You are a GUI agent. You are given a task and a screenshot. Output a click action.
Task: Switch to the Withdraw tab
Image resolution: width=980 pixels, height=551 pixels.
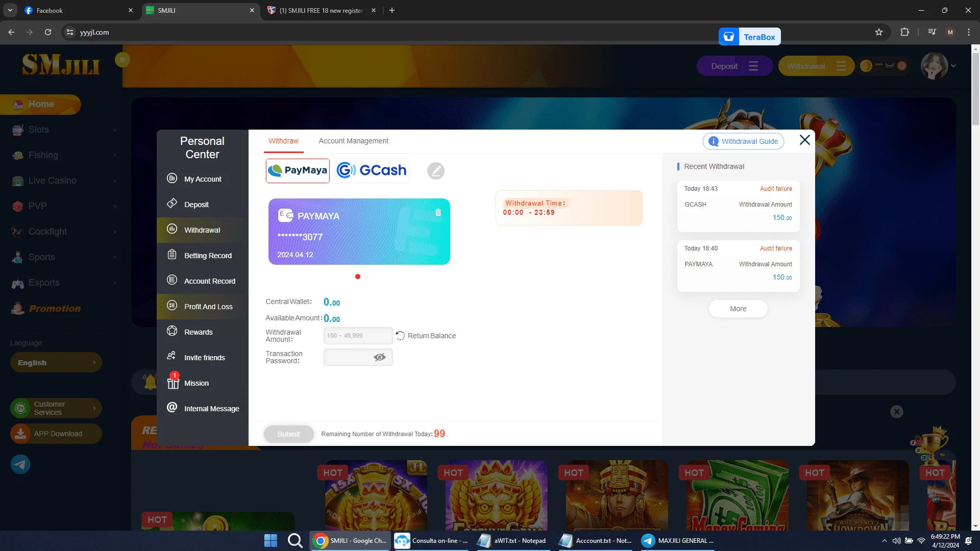pyautogui.click(x=283, y=141)
